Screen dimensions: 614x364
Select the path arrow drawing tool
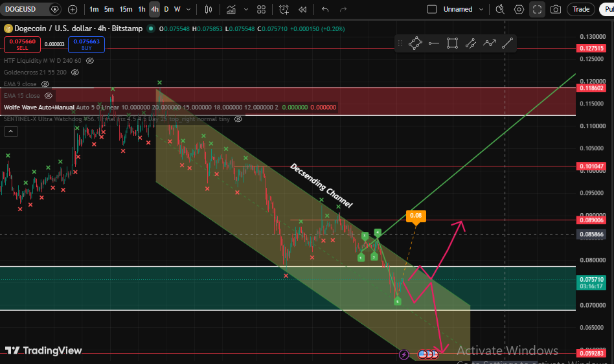click(x=489, y=43)
